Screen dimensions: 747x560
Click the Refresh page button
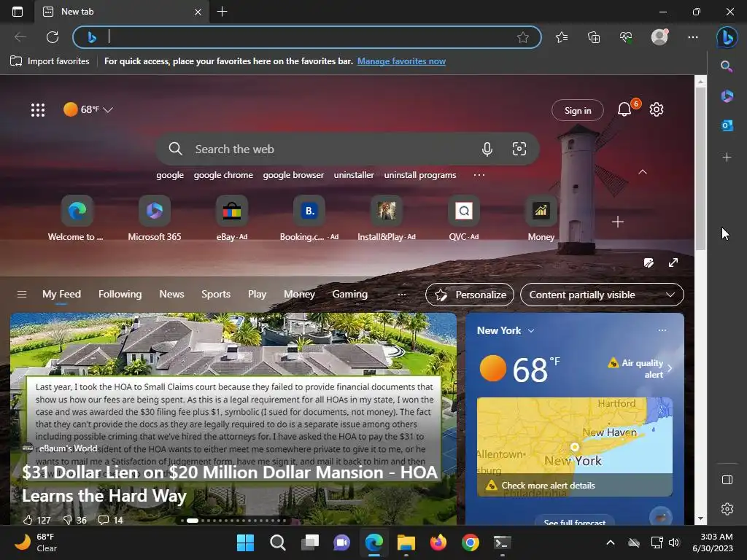pos(53,37)
